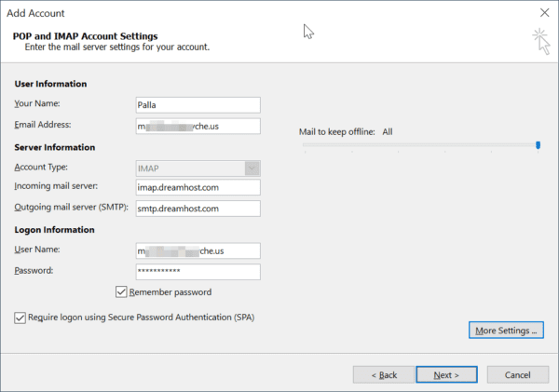
Task: Close the Add Account dialog
Action: pyautogui.click(x=543, y=12)
